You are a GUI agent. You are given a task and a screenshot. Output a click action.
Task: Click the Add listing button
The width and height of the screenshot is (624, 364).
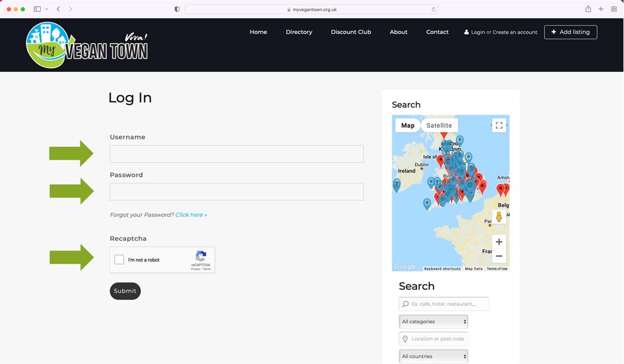click(570, 32)
